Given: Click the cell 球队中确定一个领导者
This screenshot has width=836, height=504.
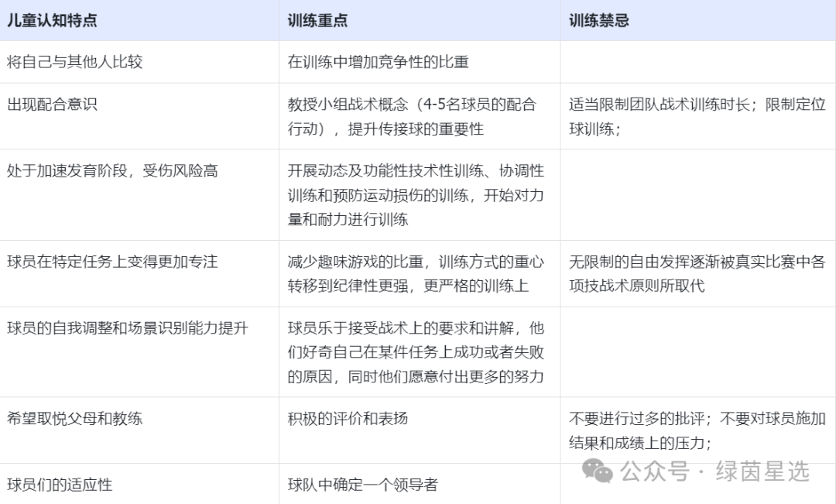Looking at the screenshot, I should pos(420,484).
